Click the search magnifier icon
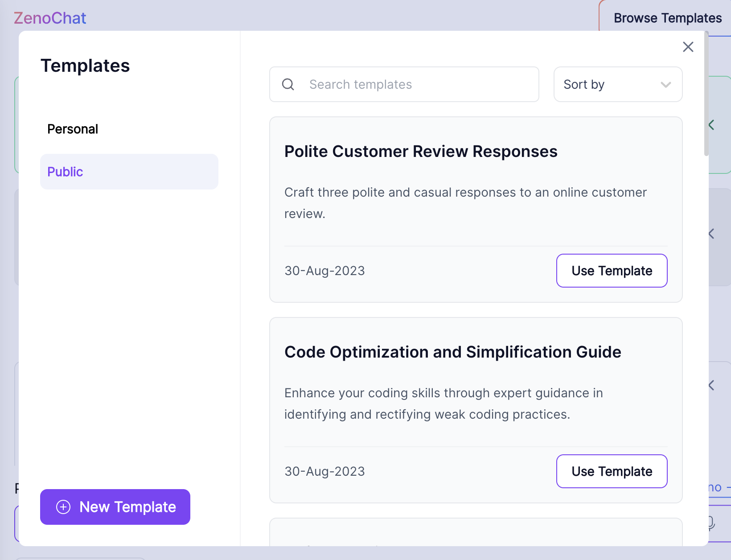Viewport: 731px width, 560px height. pyautogui.click(x=288, y=84)
